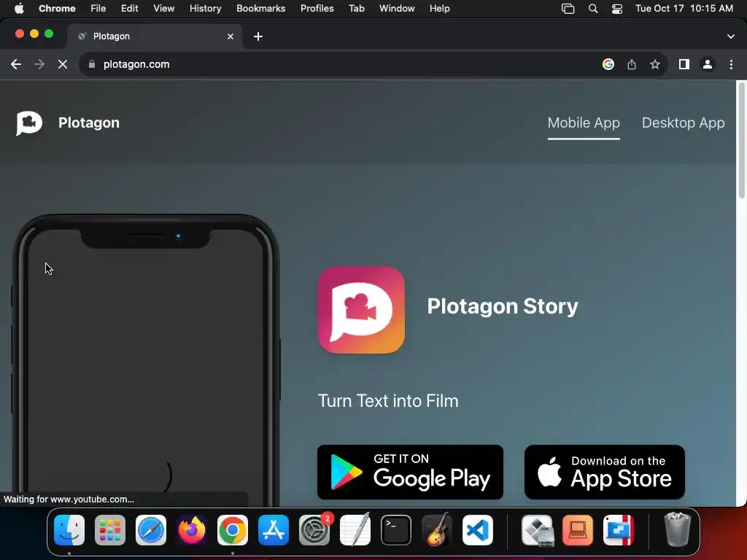Image resolution: width=747 pixels, height=560 pixels.
Task: Click the screen mirroring menu bar icon
Action: click(568, 9)
